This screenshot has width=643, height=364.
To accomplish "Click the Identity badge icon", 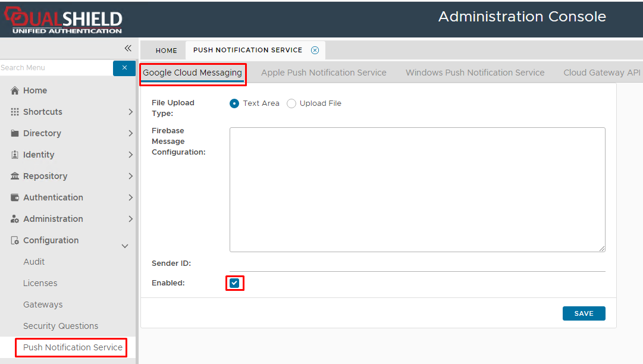I will [15, 155].
